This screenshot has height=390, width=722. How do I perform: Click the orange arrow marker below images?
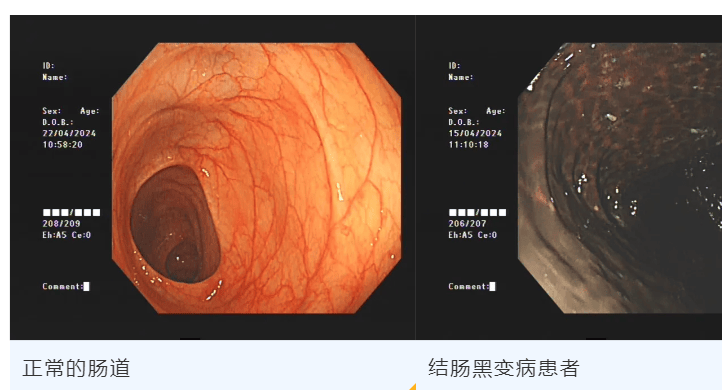pos(412,387)
